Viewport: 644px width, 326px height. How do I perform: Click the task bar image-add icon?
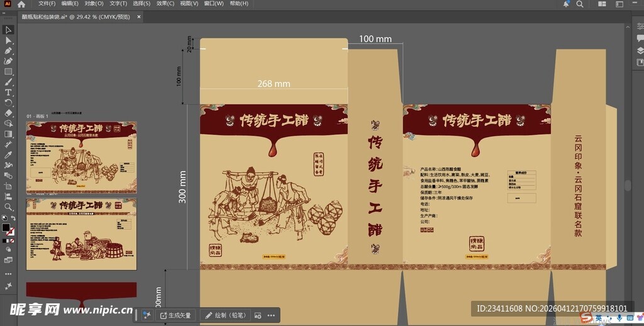coord(258,315)
